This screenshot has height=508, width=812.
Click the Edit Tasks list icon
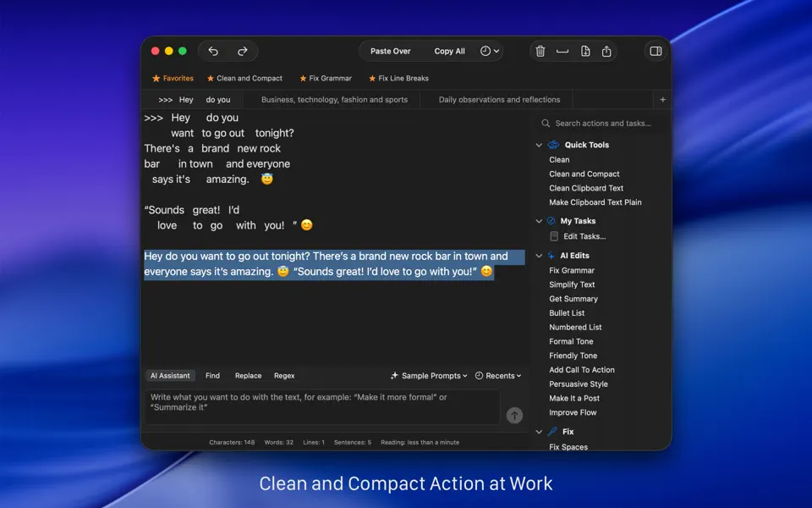[553, 236]
